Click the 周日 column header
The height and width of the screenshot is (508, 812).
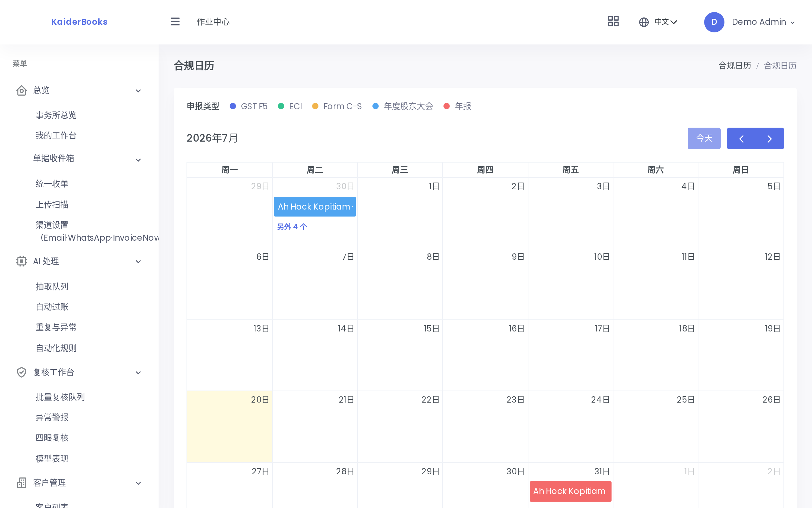point(741,170)
